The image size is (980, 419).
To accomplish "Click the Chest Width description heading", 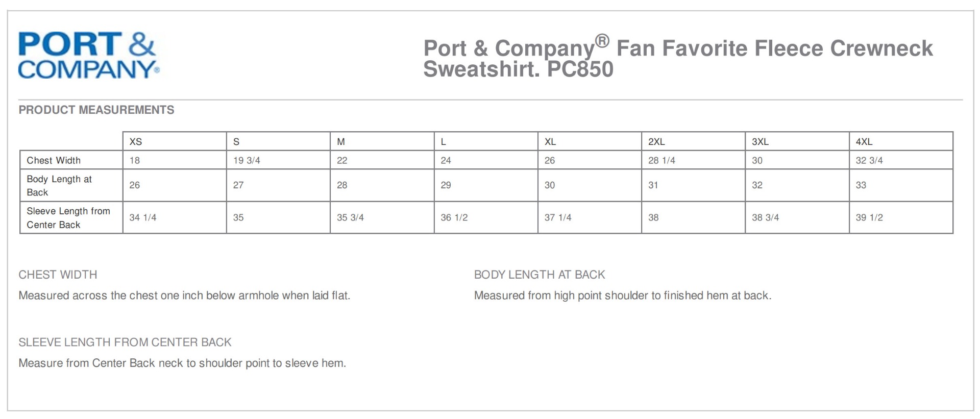I will pyautogui.click(x=58, y=275).
